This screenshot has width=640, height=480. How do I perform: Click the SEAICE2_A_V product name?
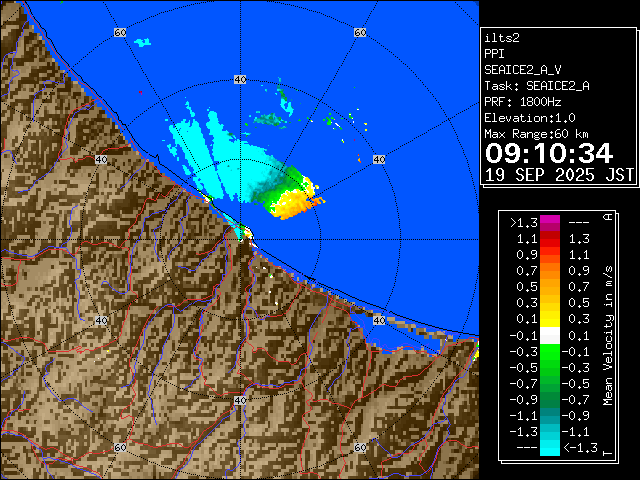pos(524,70)
